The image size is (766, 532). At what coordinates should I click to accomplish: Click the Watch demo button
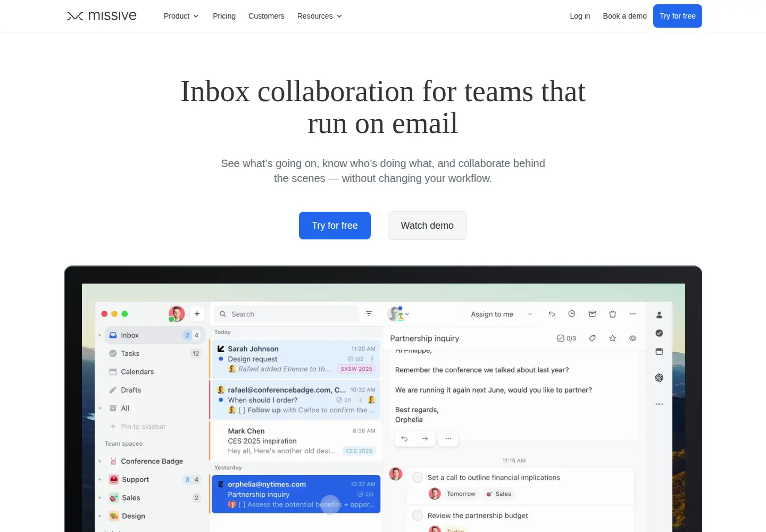tap(427, 226)
